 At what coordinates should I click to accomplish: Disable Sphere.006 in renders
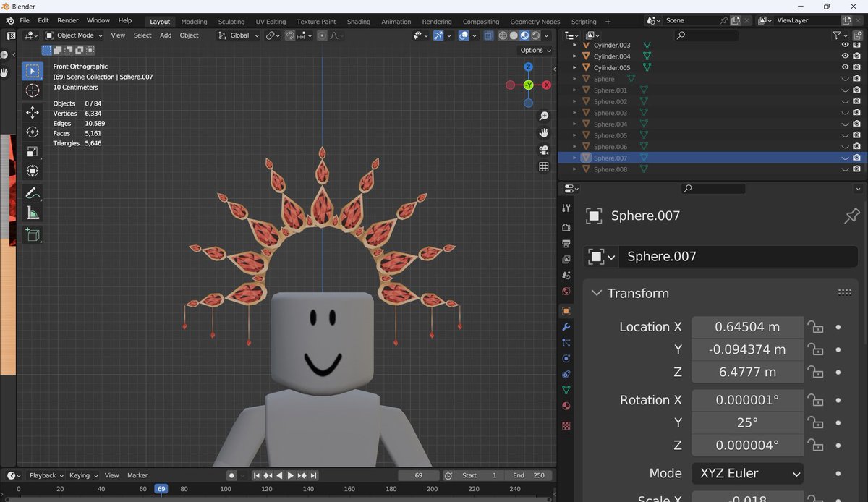coord(856,147)
